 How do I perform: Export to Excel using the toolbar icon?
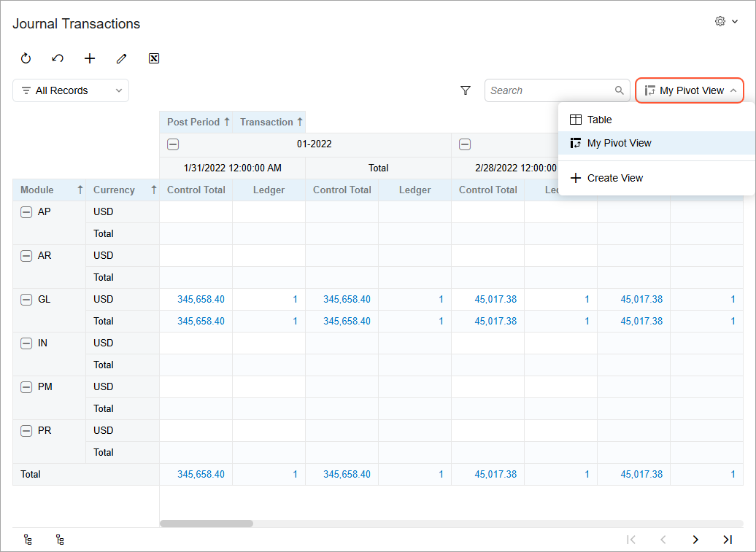[x=154, y=58]
